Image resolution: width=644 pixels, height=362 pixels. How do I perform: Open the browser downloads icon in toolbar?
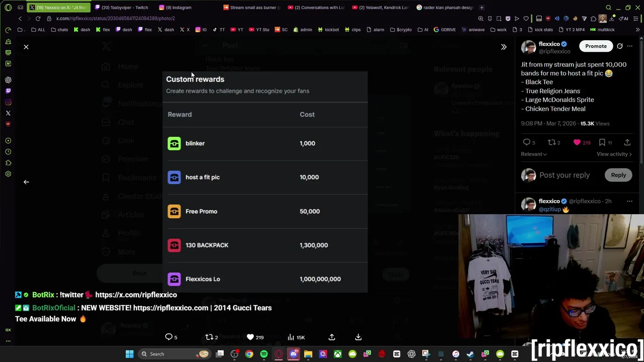tap(612, 19)
